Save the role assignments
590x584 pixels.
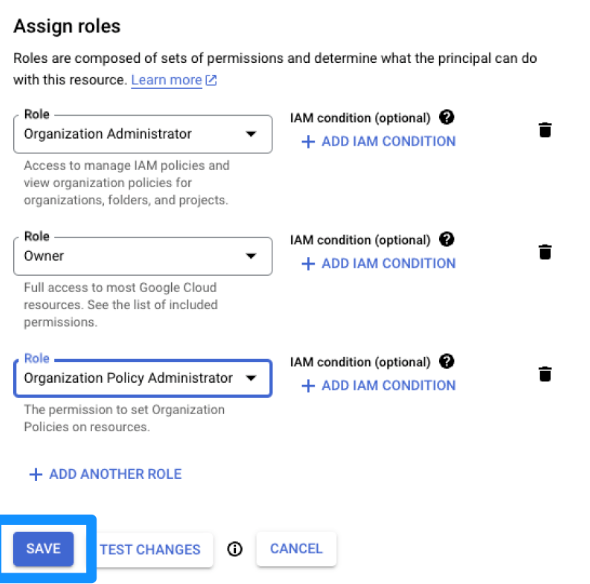click(43, 549)
